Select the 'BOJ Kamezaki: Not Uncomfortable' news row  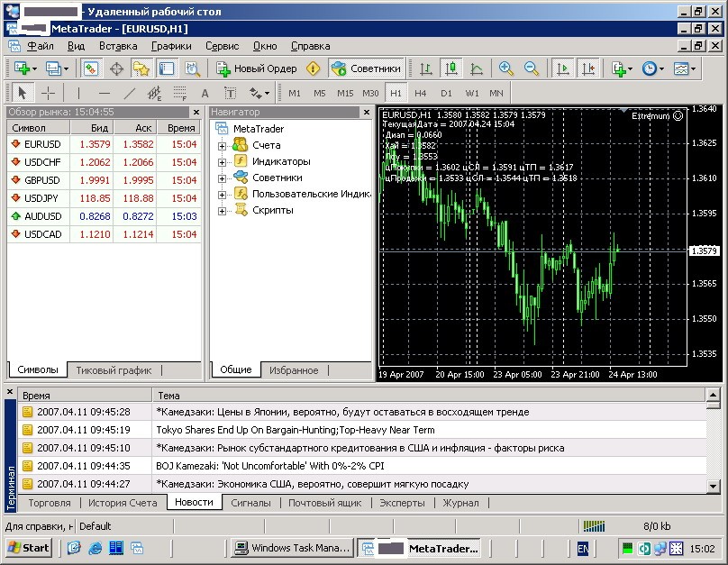pos(362,466)
